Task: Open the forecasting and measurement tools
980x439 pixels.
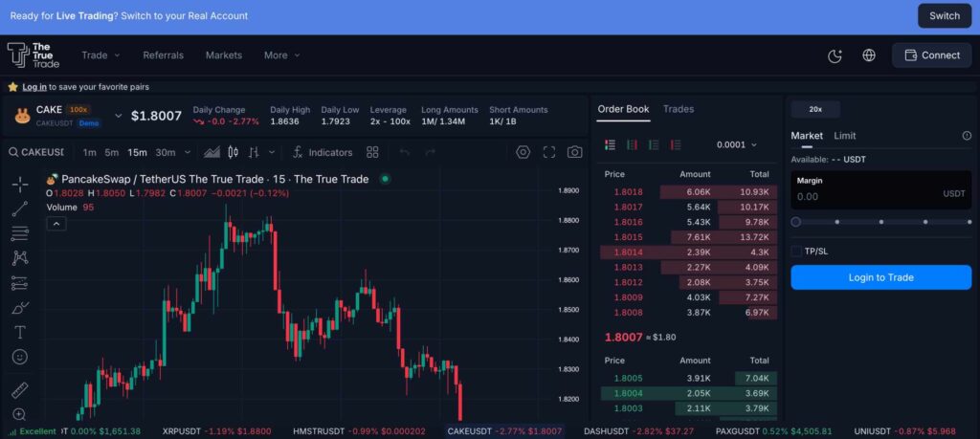Action: [x=20, y=283]
